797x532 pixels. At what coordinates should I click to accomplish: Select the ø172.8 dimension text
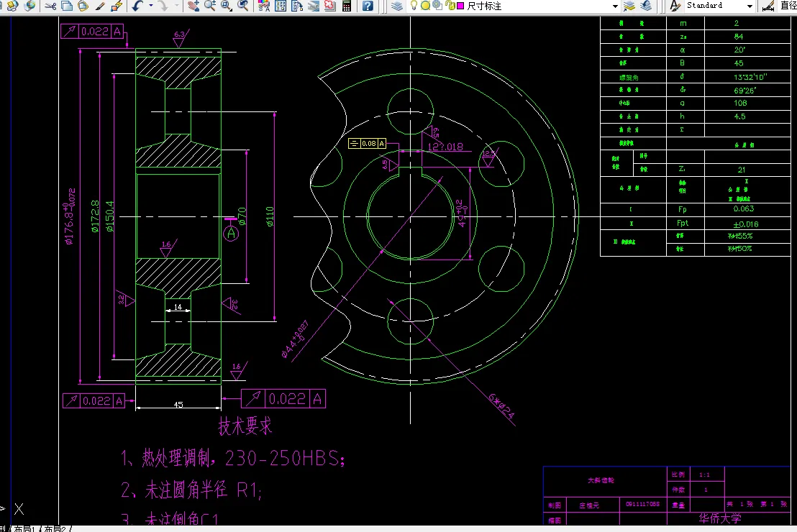[95, 216]
